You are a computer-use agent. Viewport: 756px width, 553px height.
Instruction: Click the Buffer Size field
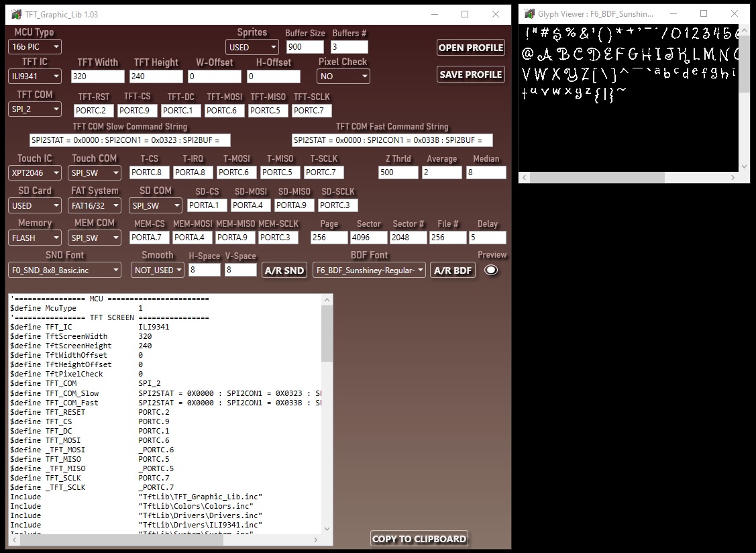(x=305, y=47)
